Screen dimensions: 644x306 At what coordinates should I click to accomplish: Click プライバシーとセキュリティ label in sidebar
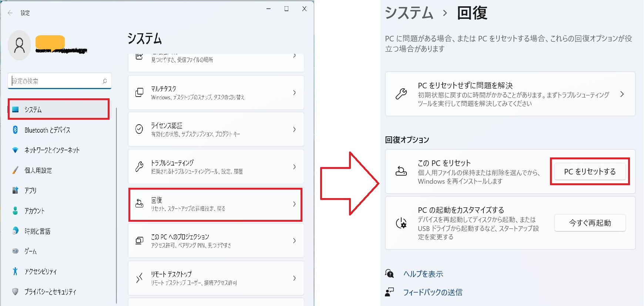pyautogui.click(x=50, y=292)
